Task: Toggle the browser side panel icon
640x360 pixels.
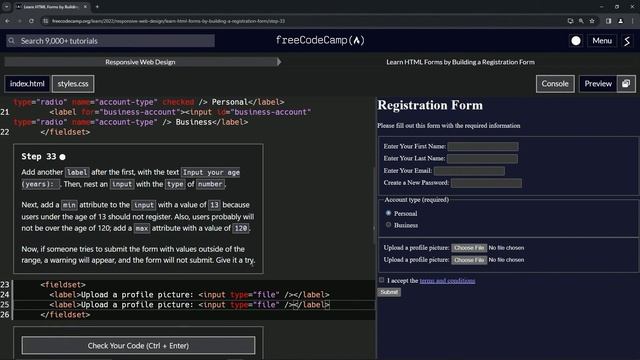Action: coord(609,21)
